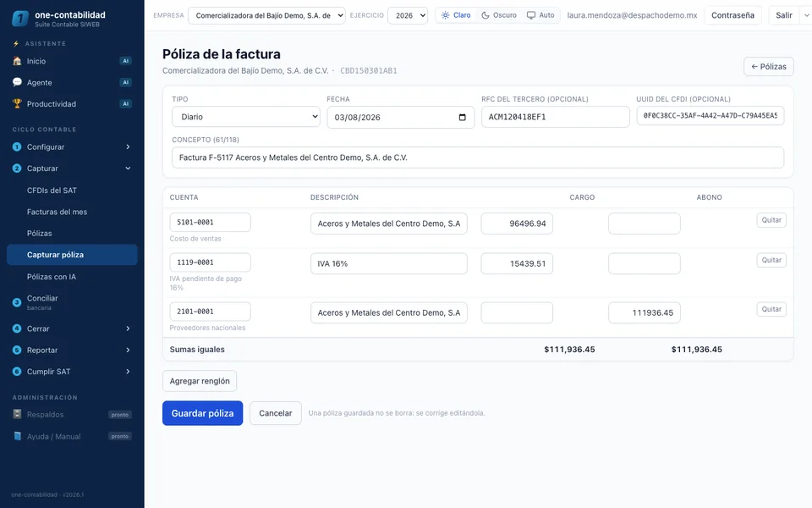Image resolution: width=812 pixels, height=508 pixels.
Task: Click the account field 5101-0001
Action: pyautogui.click(x=211, y=223)
